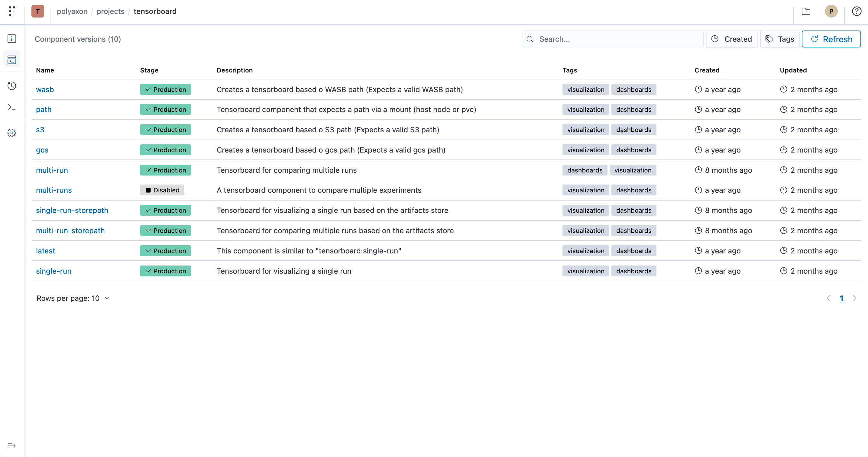Click "Component versions (10)" heading
The height and width of the screenshot is (457, 868).
[78, 39]
